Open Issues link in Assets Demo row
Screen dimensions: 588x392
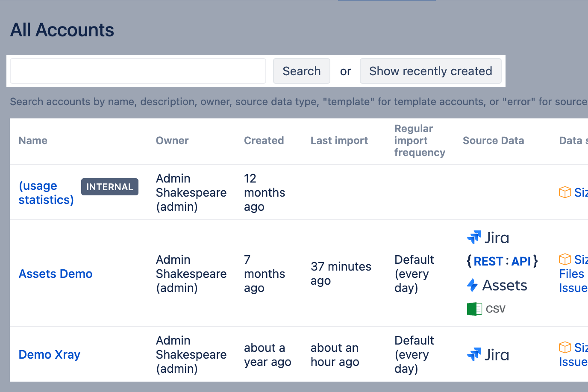coord(573,288)
